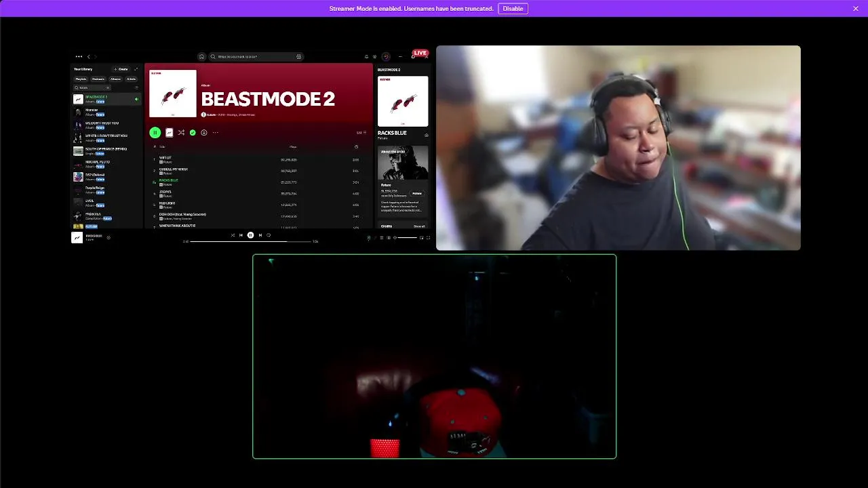The image size is (868, 488).
Task: Open the play queue icon
Action: (382, 238)
